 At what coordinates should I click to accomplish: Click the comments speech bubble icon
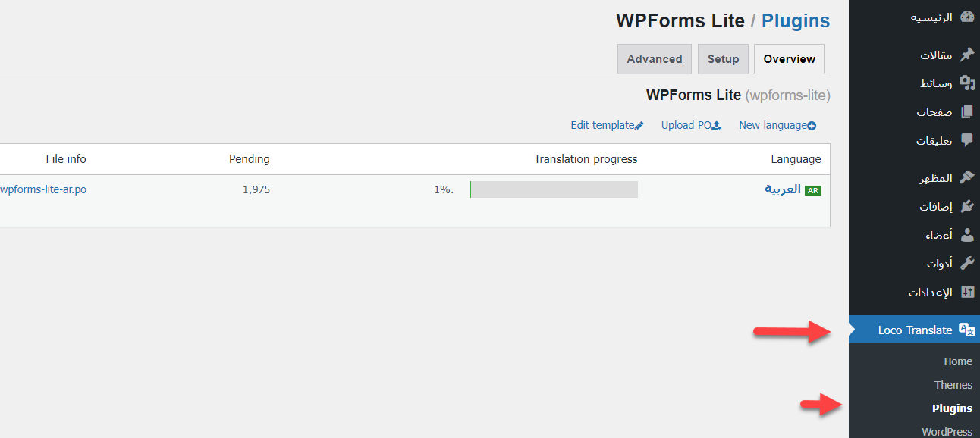pos(966,140)
